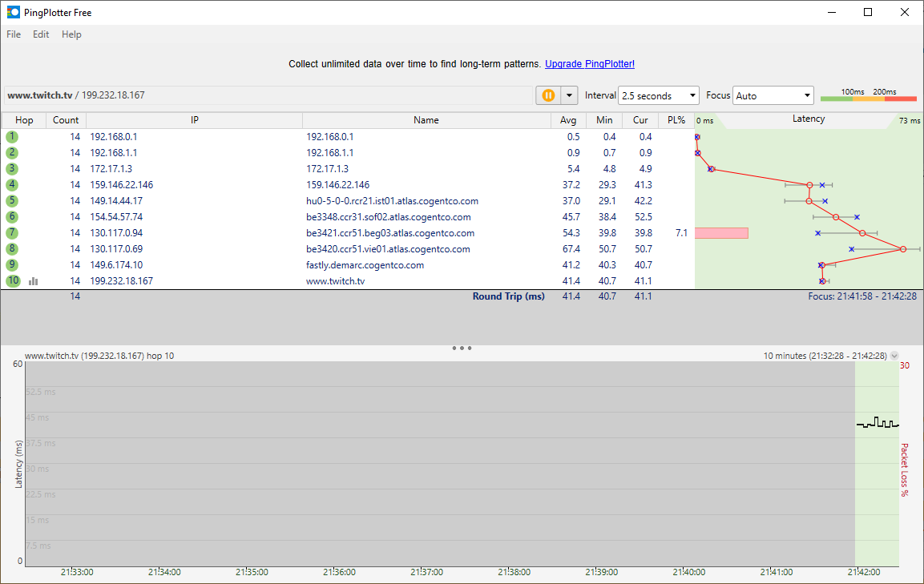Click the Hop column header
924x584 pixels.
(x=24, y=120)
